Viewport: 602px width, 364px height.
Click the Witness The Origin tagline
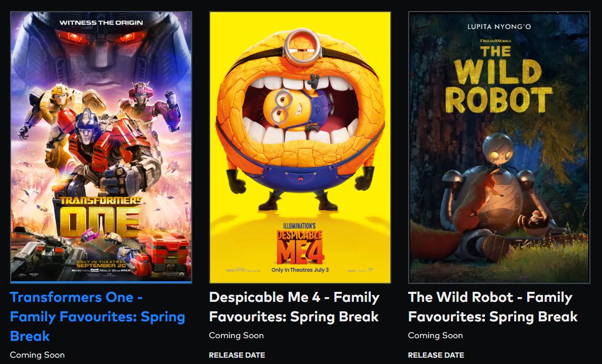point(101,23)
